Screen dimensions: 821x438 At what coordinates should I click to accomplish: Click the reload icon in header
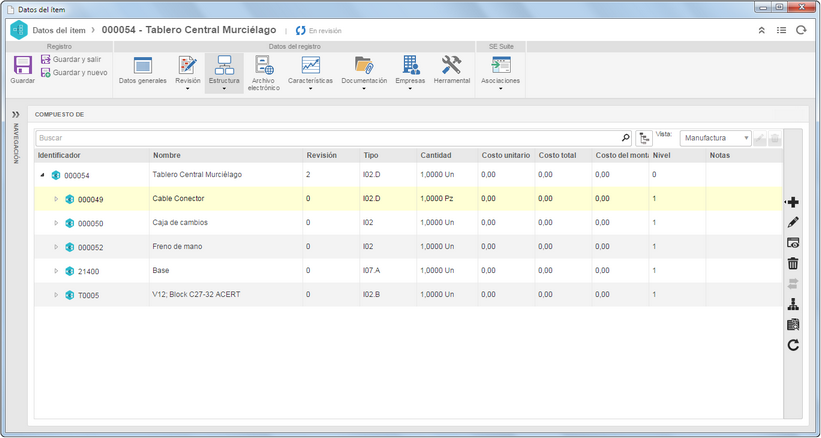801,30
